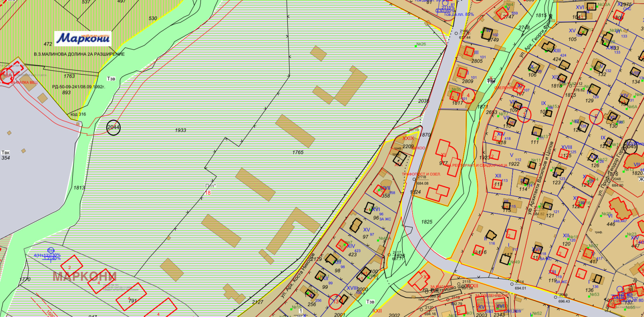Click the green area labeled 1825
The height and width of the screenshot is (317, 644).
click(427, 222)
